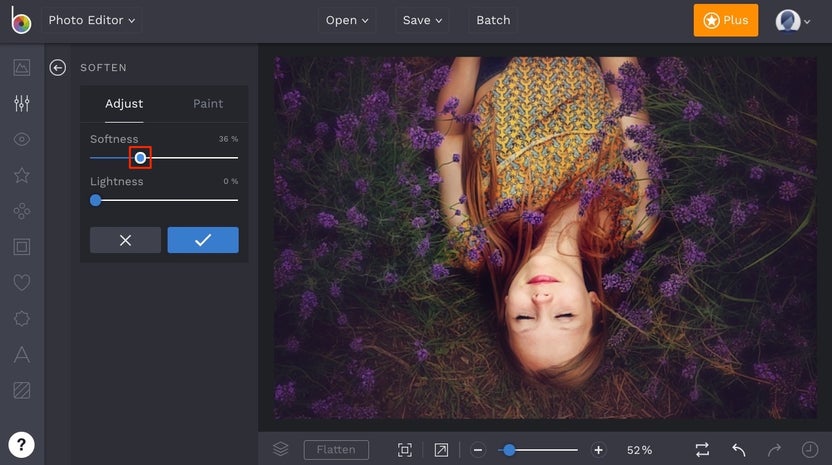The image size is (832, 465).
Task: Open the Overlays heart icon
Action: 22,283
